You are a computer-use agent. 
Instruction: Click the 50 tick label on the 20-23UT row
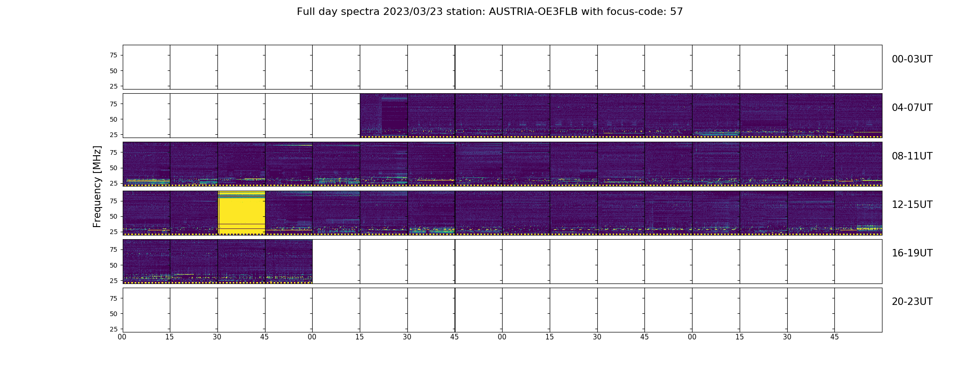113,314
